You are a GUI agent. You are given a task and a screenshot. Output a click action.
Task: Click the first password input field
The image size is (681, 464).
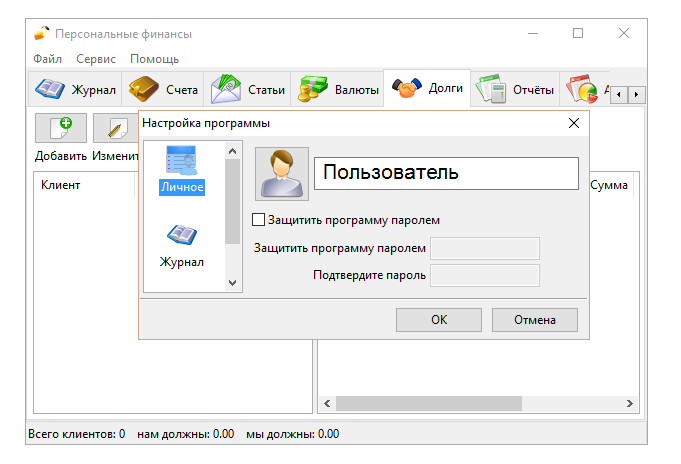[x=485, y=249]
